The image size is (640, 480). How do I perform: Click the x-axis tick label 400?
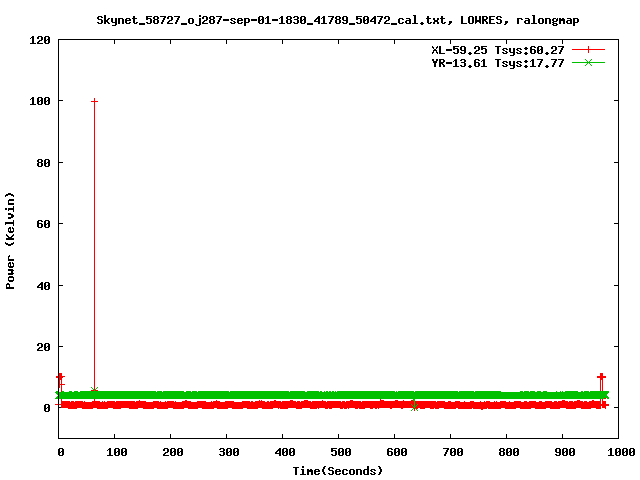(284, 452)
